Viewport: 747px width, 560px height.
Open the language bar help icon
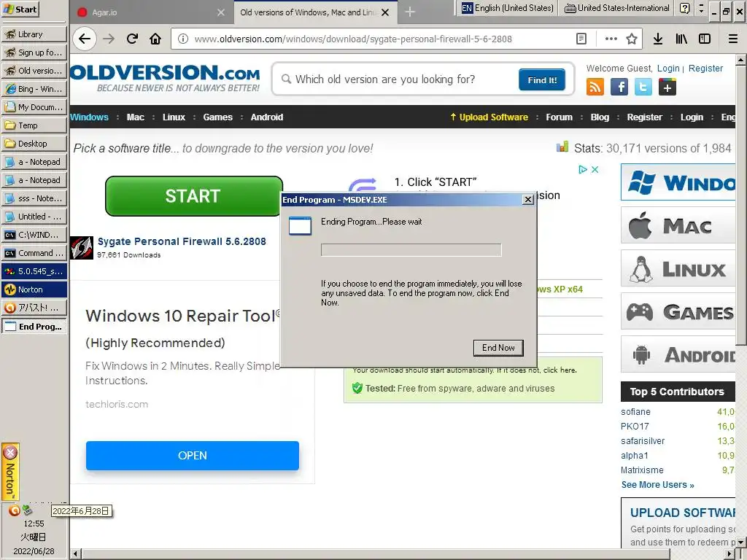click(684, 8)
